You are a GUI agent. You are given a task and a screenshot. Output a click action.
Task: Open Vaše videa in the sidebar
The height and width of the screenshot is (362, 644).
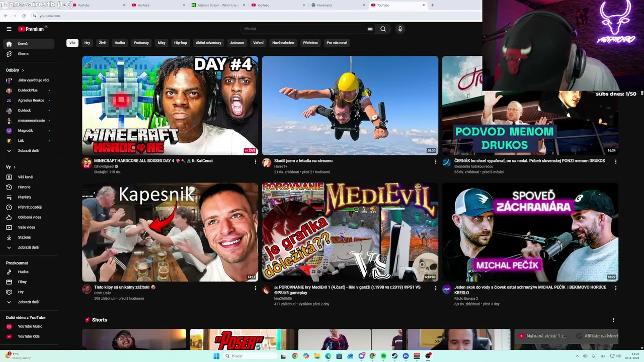tap(28, 227)
